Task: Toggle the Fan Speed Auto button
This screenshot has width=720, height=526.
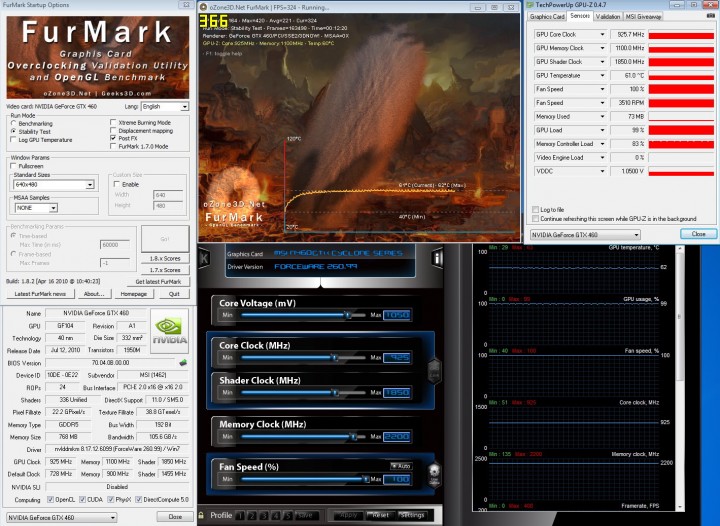Action: [x=401, y=466]
